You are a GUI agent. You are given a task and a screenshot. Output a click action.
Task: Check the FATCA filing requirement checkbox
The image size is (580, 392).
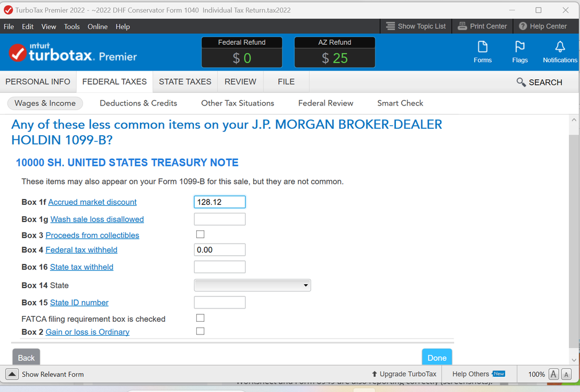[200, 318]
